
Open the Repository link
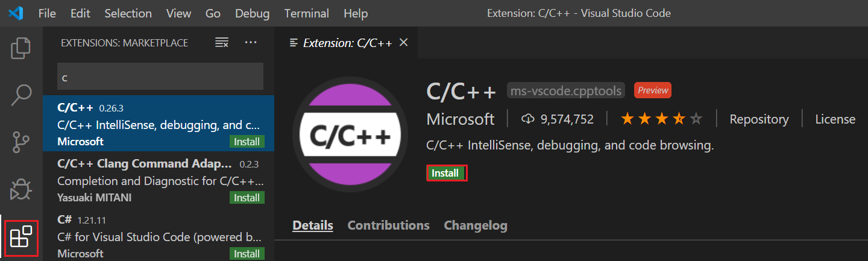coord(759,119)
